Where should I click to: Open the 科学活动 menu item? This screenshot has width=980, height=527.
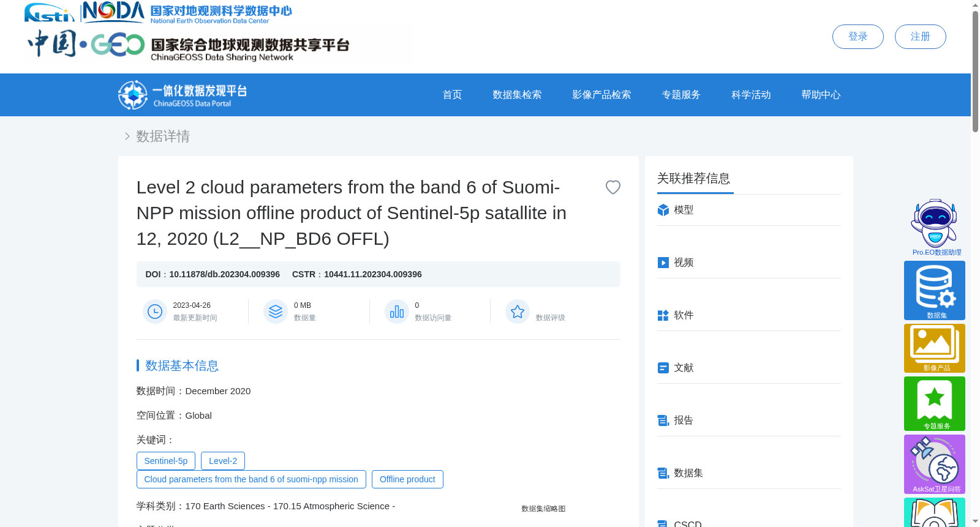point(751,95)
